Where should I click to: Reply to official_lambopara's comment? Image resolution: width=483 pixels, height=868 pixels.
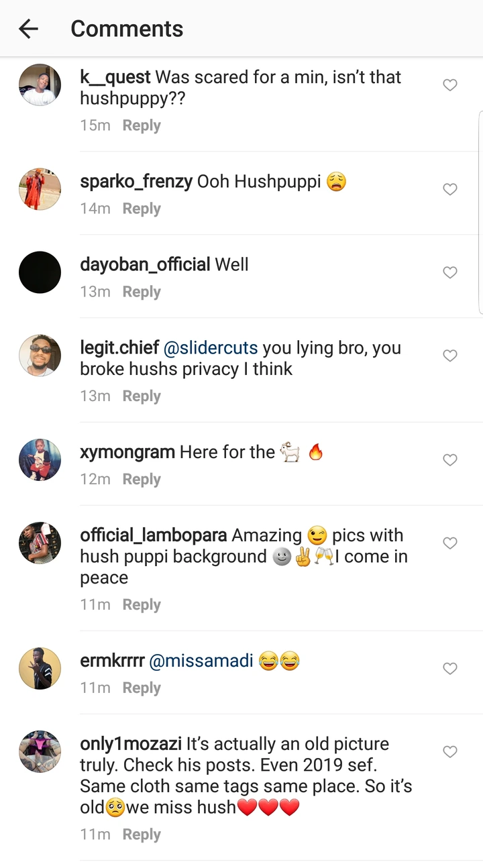142,604
